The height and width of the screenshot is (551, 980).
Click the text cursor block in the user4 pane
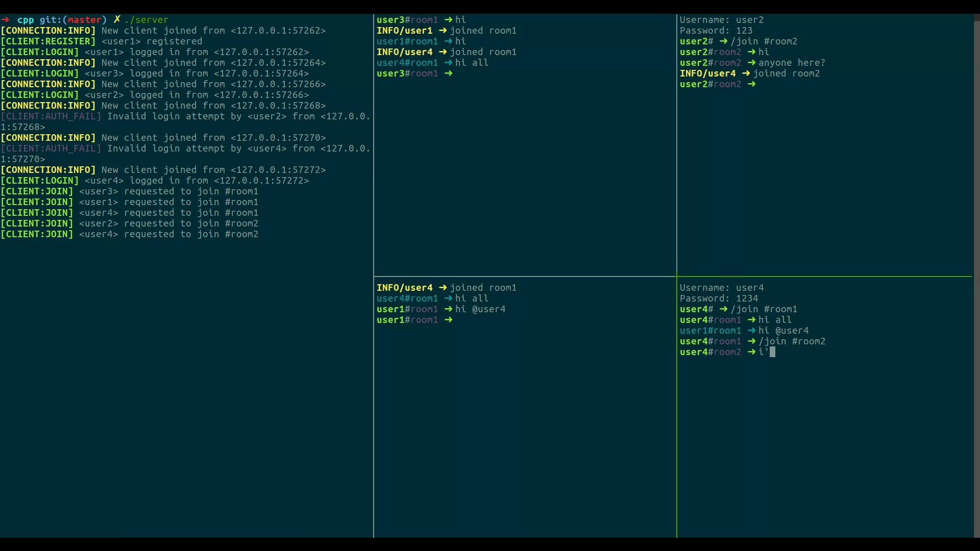(x=772, y=352)
